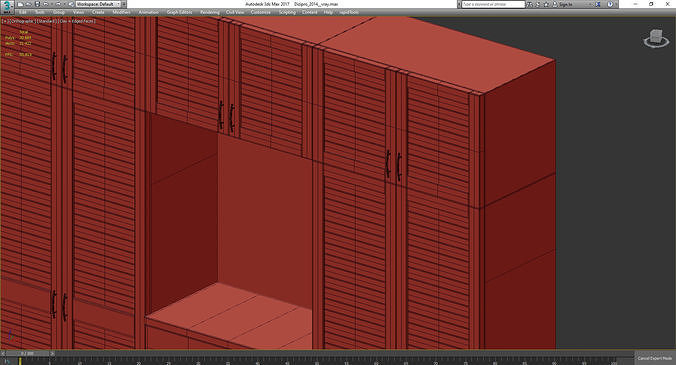Click the viewport [+] general menu label
The height and width of the screenshot is (365, 676).
click(x=5, y=21)
